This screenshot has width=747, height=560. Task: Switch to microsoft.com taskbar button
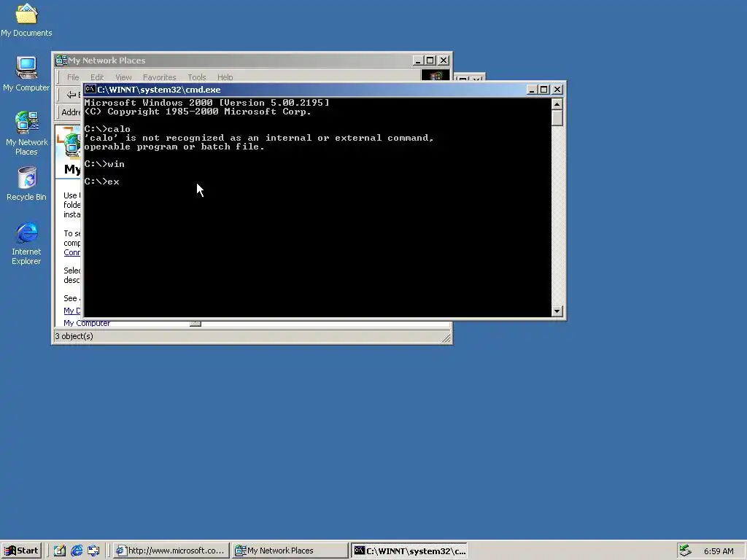pyautogui.click(x=171, y=551)
